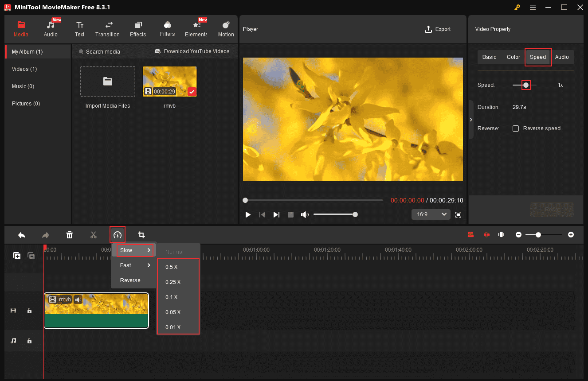Delete selected clip using trash icon

(x=70, y=234)
